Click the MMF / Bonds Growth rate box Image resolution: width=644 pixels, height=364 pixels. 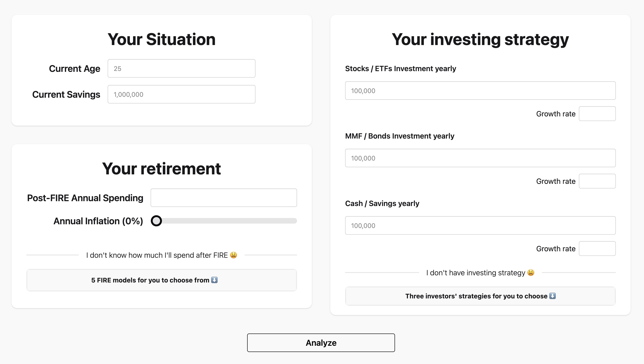tap(597, 181)
